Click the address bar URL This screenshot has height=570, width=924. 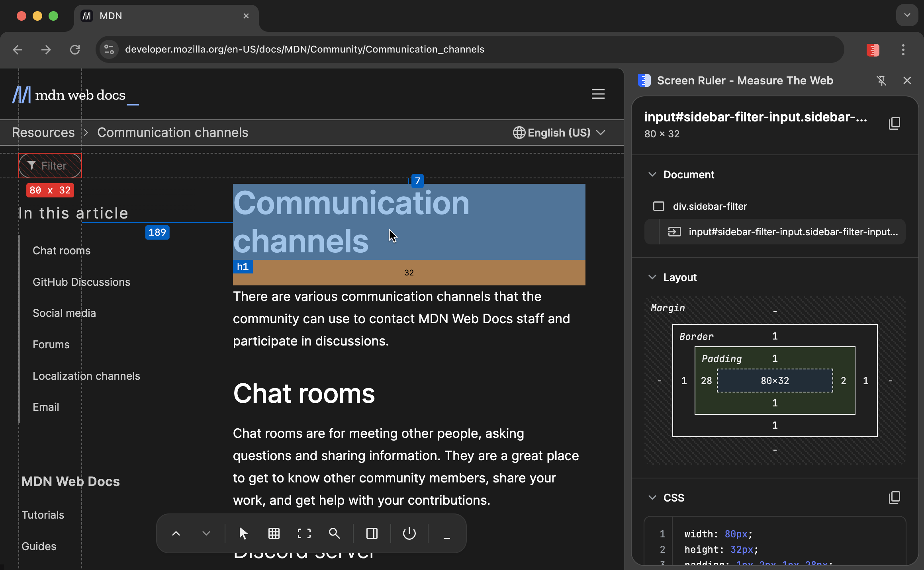click(304, 49)
